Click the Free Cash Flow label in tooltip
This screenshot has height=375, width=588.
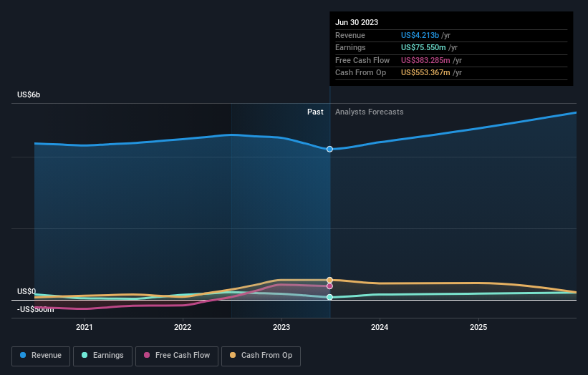[362, 60]
